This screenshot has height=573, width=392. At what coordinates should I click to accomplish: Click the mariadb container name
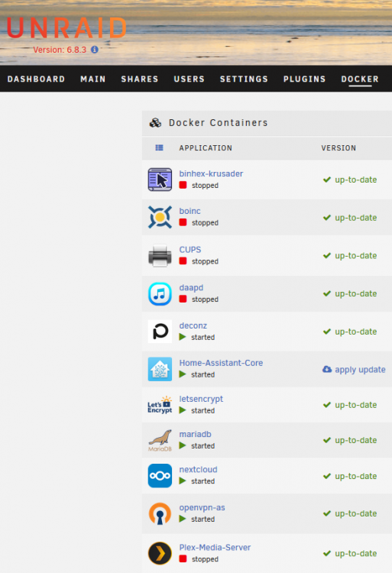pyautogui.click(x=195, y=434)
